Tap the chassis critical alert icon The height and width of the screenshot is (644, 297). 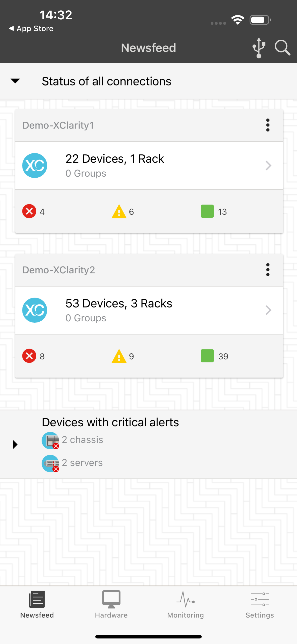(50, 440)
